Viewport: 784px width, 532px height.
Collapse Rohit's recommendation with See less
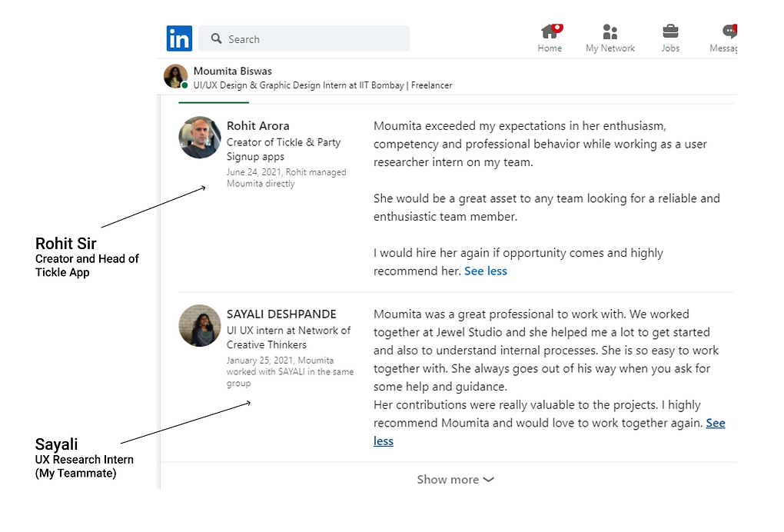point(486,271)
